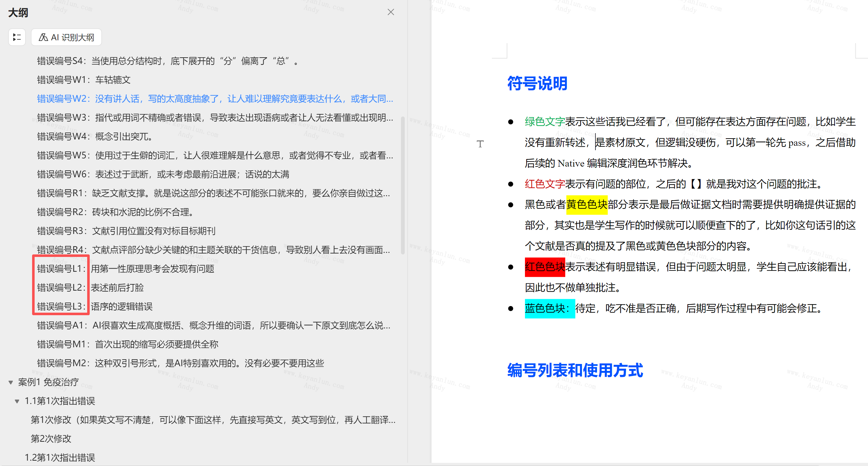Select 错误编号M1：首次出现的缩写 entry

[128, 344]
